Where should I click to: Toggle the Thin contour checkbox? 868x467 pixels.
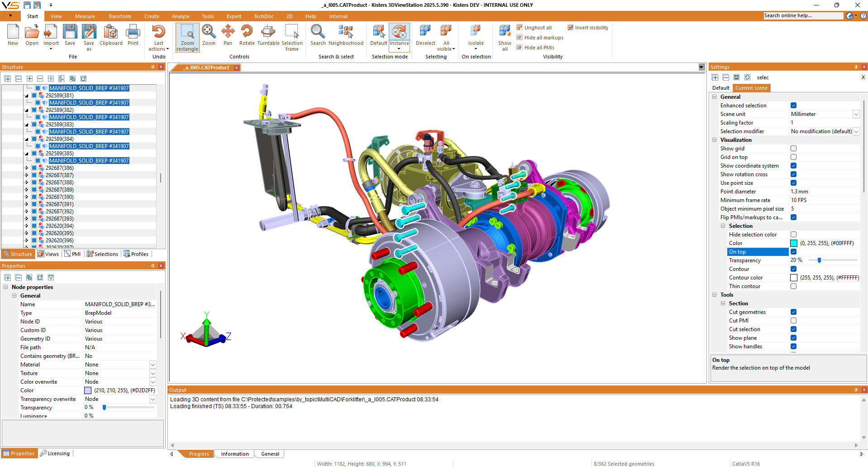tap(793, 286)
